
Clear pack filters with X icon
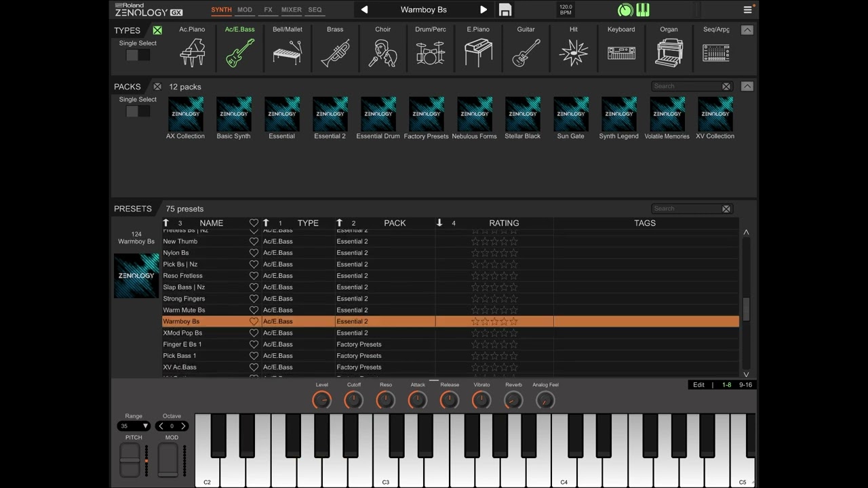point(157,87)
